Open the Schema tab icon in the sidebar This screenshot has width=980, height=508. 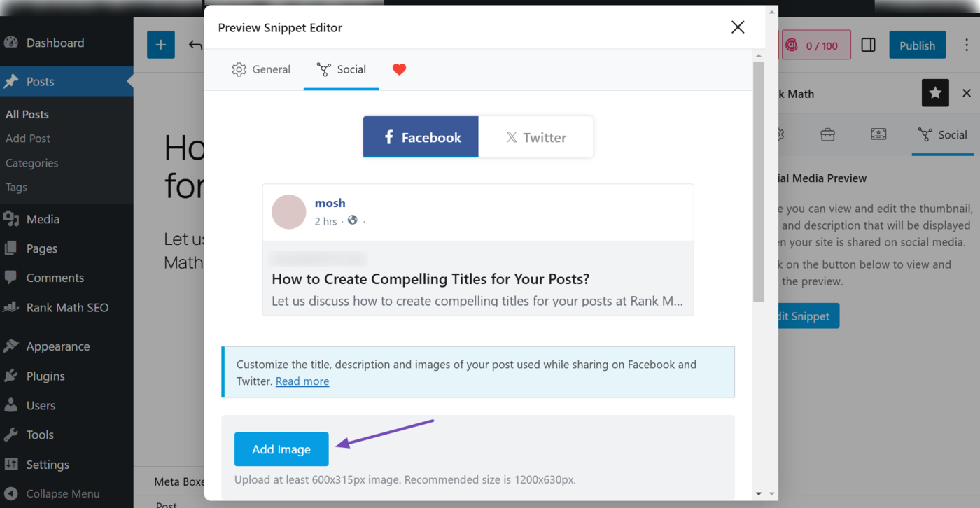[878, 134]
